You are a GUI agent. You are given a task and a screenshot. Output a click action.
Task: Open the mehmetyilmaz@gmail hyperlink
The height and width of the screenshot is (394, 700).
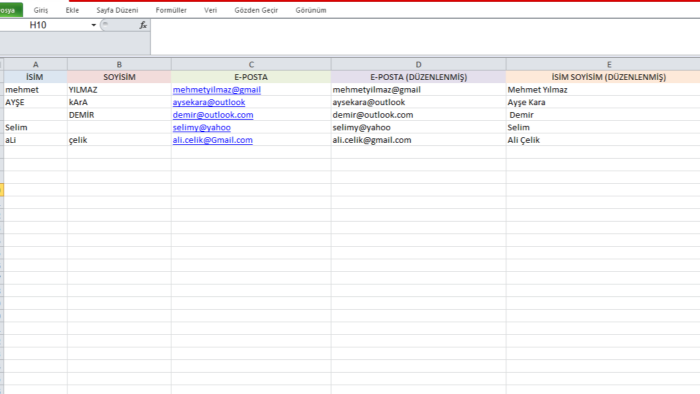(x=217, y=90)
